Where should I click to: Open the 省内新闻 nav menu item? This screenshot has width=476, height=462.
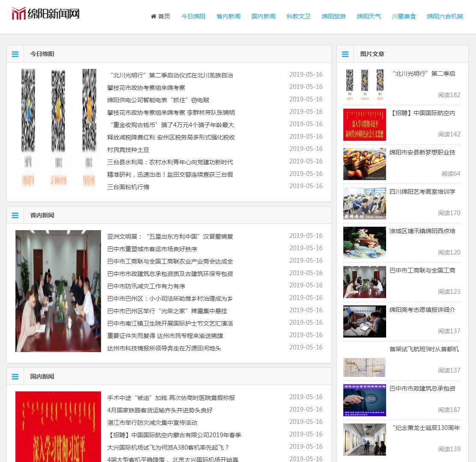pyautogui.click(x=228, y=16)
